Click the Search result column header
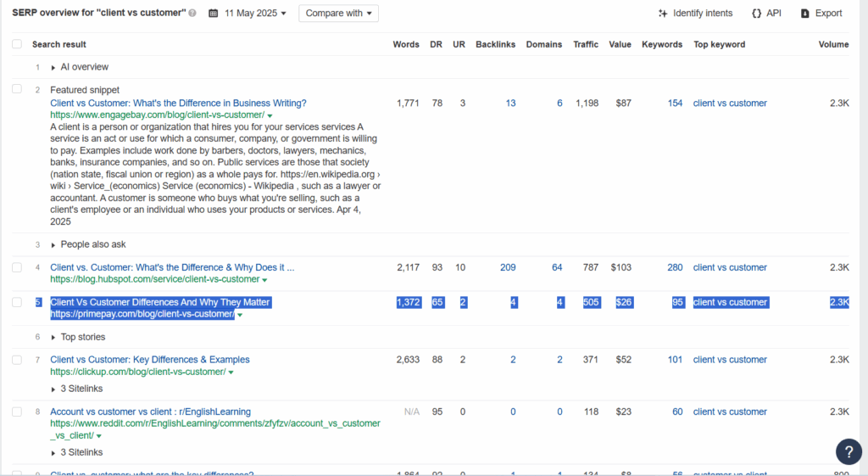The height and width of the screenshot is (476, 868). click(x=59, y=44)
